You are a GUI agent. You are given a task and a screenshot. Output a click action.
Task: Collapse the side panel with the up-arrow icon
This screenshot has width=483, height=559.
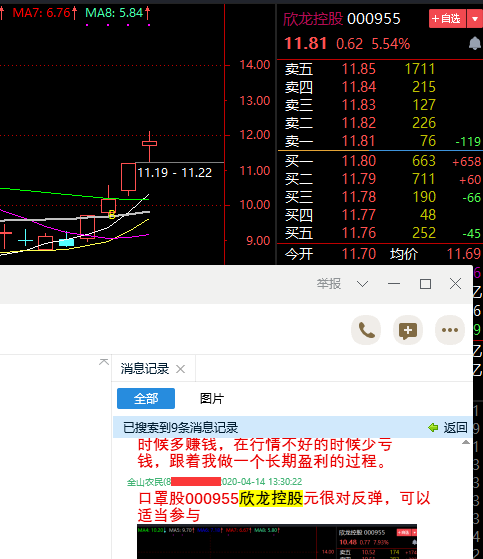[104, 362]
